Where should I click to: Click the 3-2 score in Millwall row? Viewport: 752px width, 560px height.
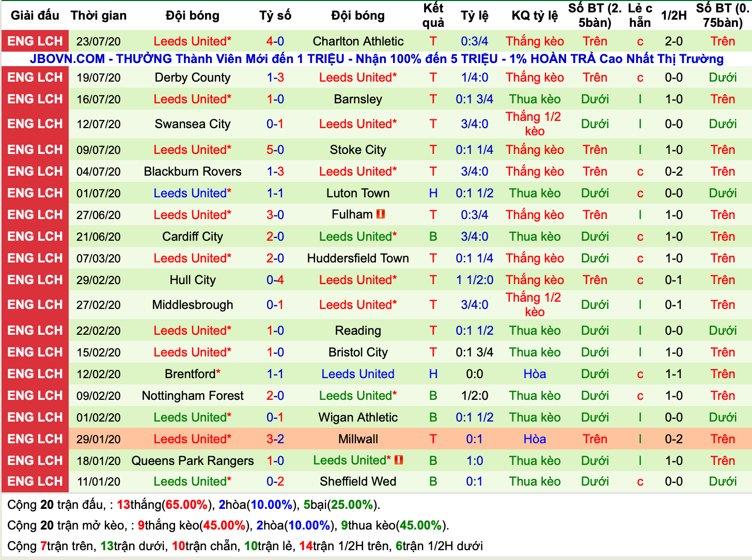point(275,439)
